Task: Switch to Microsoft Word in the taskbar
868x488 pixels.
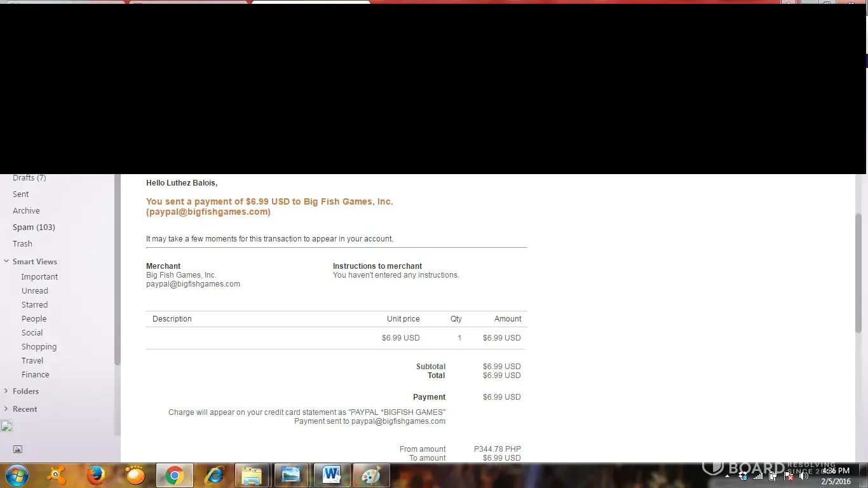Action: tap(331, 475)
